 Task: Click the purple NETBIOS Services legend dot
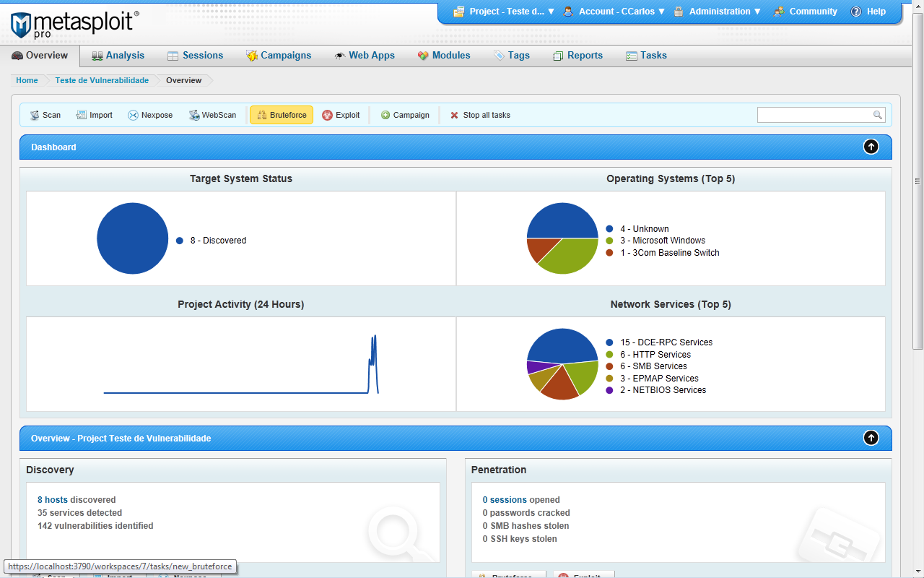tap(609, 390)
